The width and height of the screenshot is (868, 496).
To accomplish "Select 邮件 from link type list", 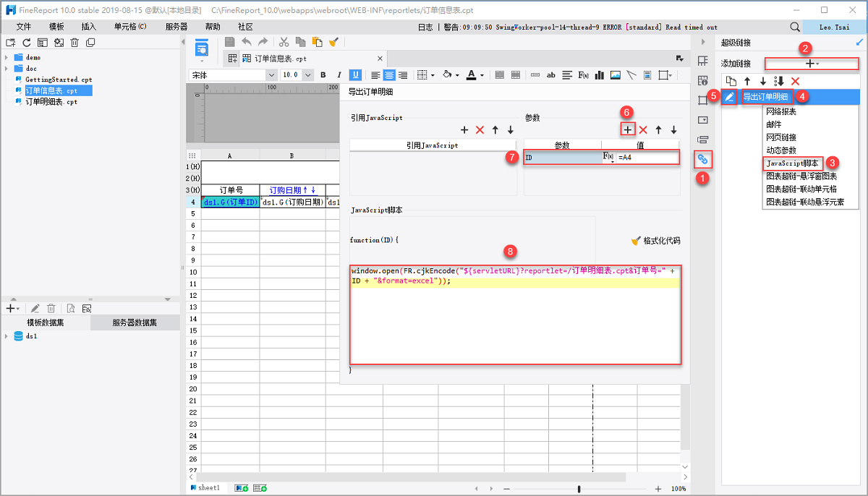I will [x=773, y=124].
